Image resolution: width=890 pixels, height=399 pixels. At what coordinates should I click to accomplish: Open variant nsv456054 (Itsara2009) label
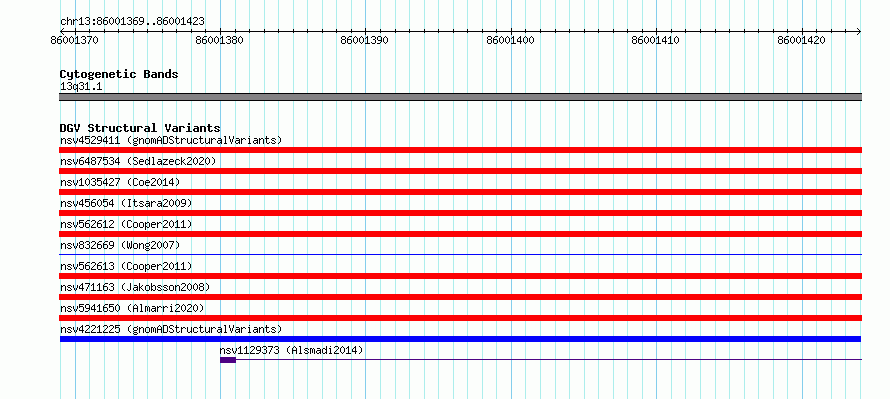(x=126, y=203)
